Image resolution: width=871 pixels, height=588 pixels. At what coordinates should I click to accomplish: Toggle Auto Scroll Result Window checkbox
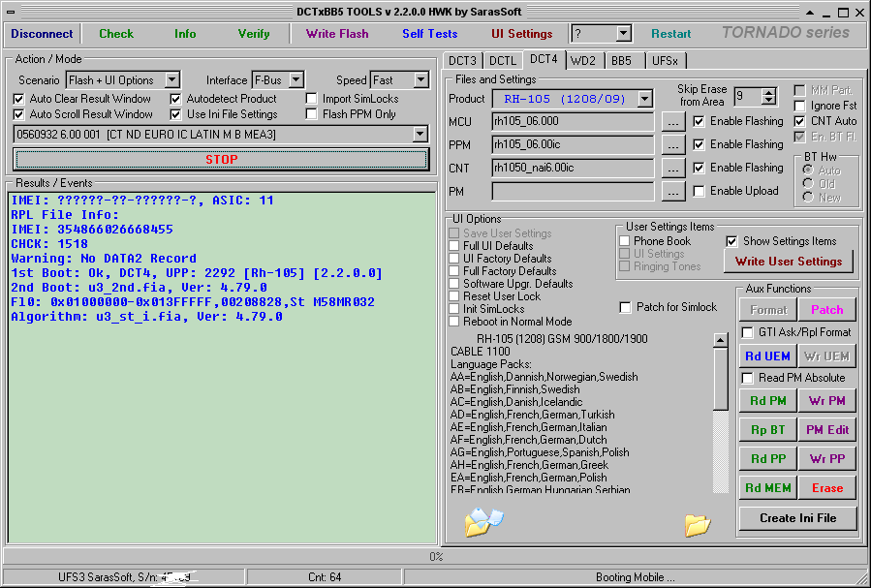pos(18,114)
